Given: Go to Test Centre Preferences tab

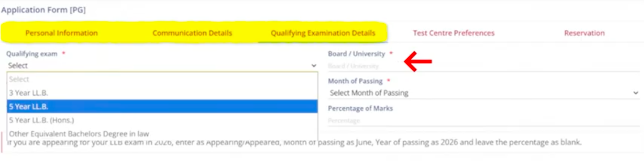Looking at the screenshot, I should tap(453, 33).
